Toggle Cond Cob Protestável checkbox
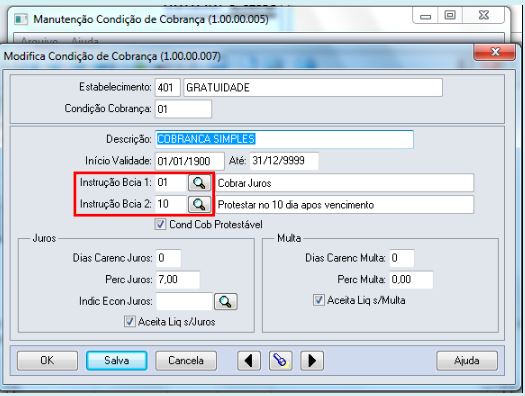 pos(160,224)
